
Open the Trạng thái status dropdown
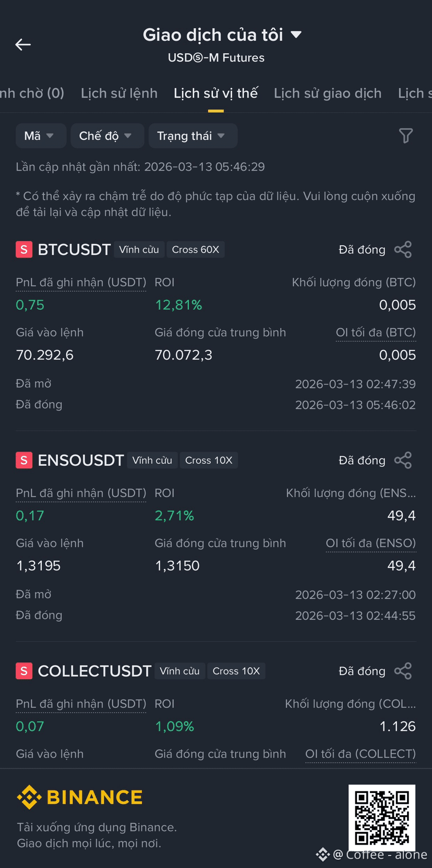point(193,136)
